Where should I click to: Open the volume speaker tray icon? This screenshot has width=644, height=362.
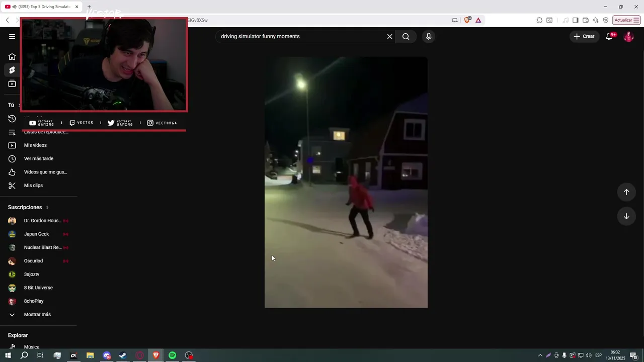coord(588,355)
